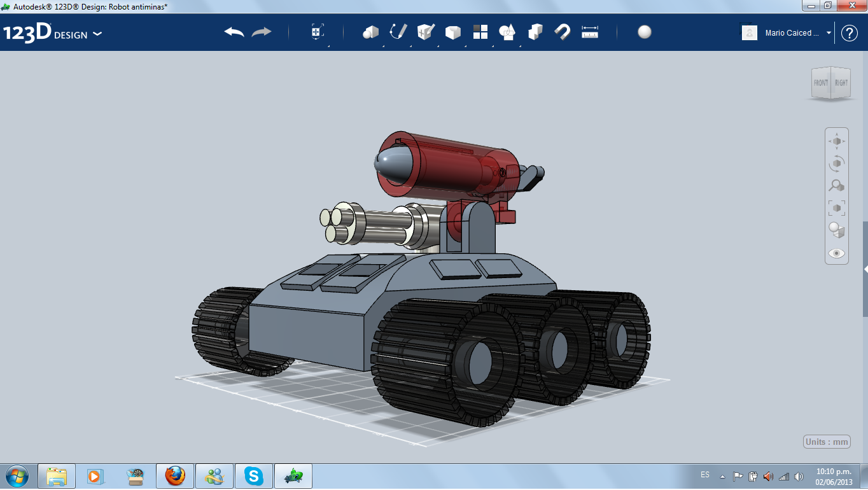This screenshot has height=490, width=868.
Task: Select the Orbit navigation tool
Action: click(x=837, y=163)
